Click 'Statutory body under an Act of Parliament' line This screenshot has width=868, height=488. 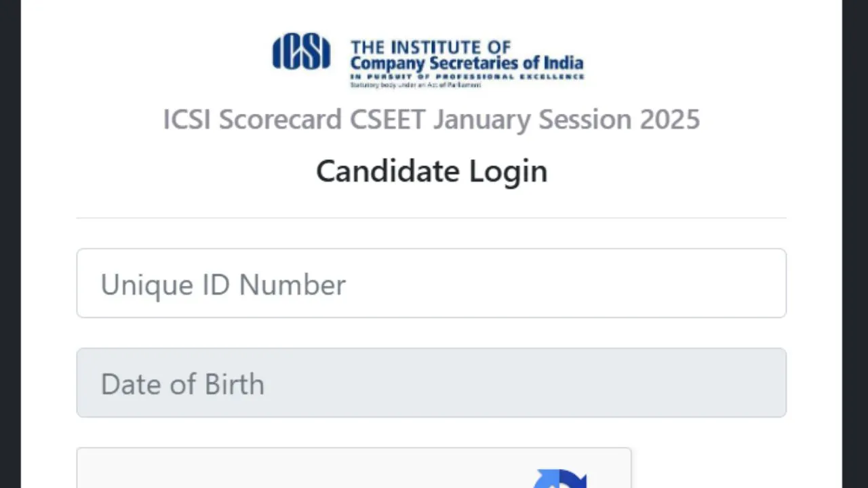coord(415,85)
